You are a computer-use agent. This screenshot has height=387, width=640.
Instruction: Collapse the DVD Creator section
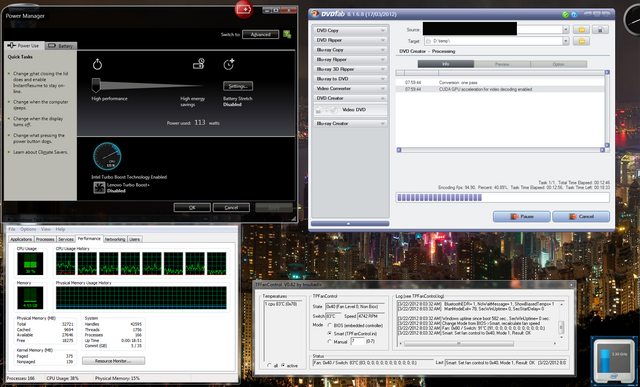point(351,98)
